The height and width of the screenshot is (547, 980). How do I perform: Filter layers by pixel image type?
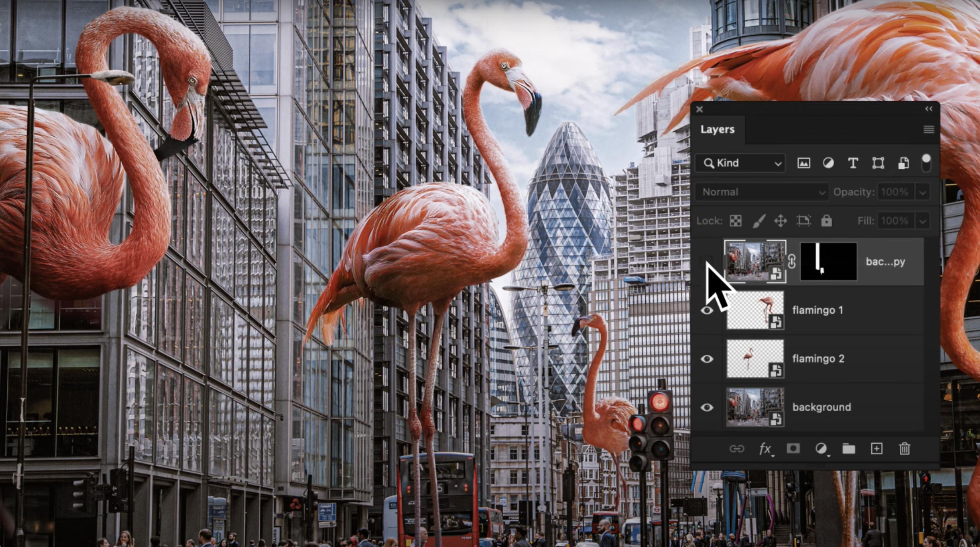tap(803, 163)
